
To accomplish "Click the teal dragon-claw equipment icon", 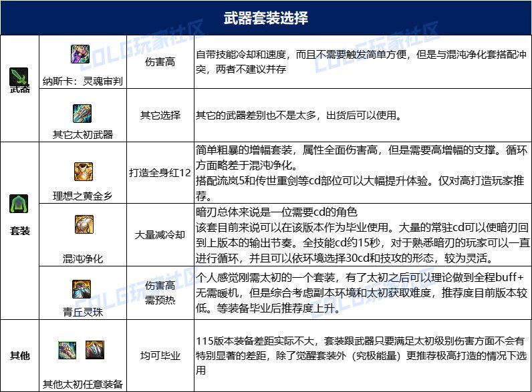I will 69,350.
